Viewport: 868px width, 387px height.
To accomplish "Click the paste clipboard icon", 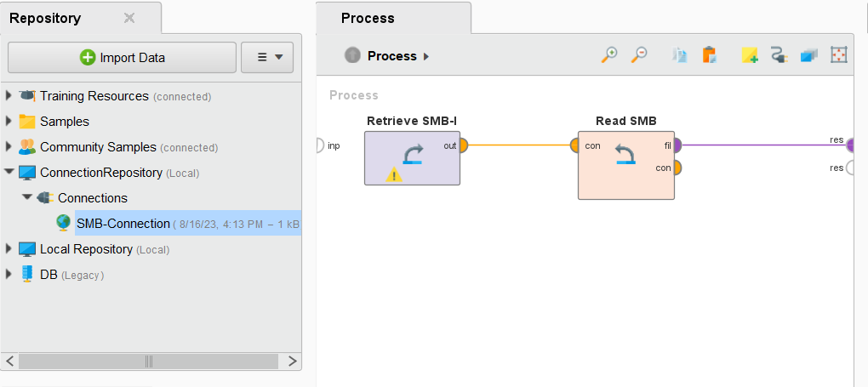I will click(709, 55).
